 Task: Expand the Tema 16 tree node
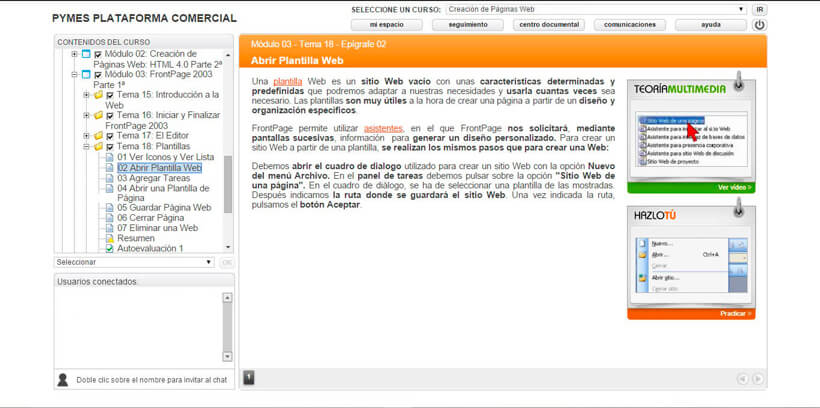click(86, 116)
